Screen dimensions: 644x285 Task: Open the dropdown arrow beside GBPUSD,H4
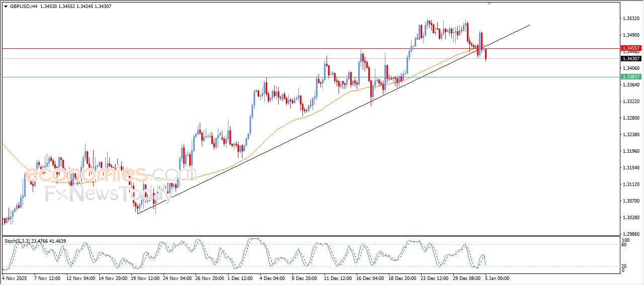coord(6,7)
